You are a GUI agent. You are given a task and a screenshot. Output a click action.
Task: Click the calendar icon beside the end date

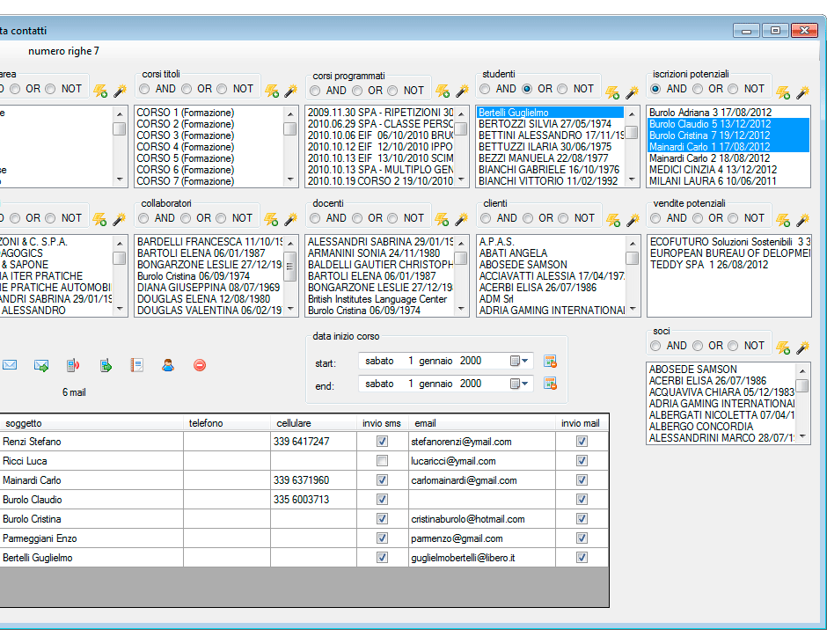tap(550, 384)
